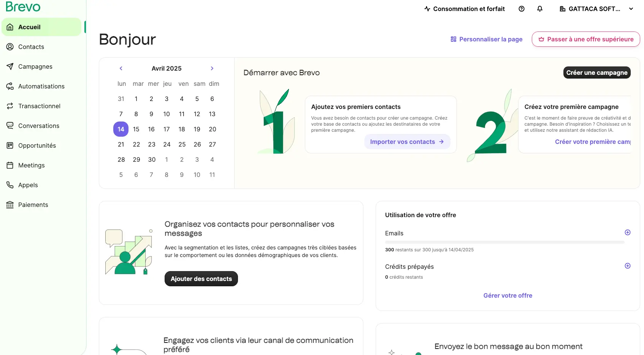Viewport: 644px width, 355px height.
Task: Click the crown icon in upgrade button
Action: coord(541,39)
